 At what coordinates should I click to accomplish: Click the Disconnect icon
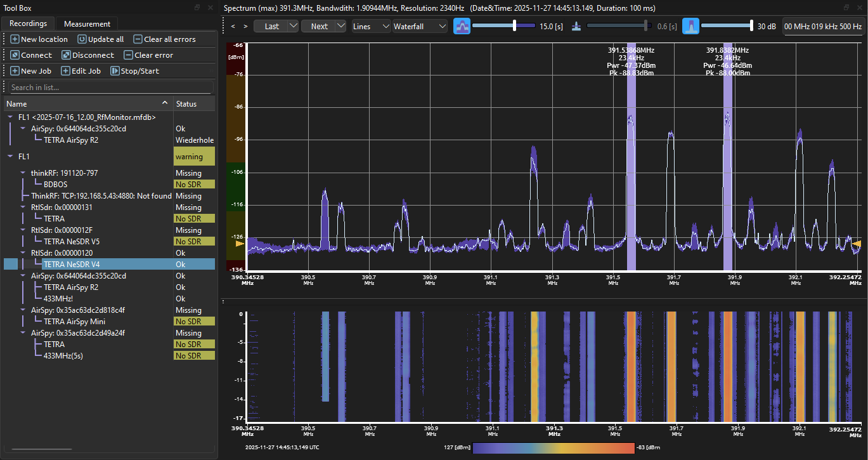[x=65, y=55]
